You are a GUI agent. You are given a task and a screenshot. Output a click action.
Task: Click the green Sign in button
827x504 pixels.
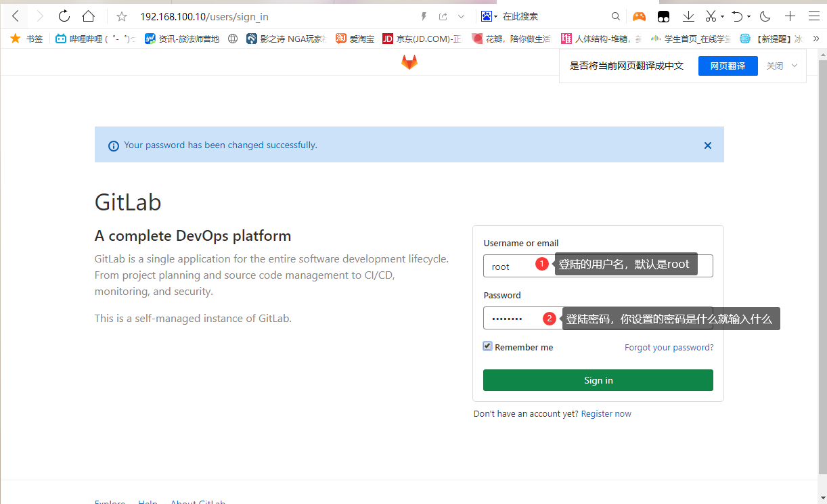click(x=598, y=380)
